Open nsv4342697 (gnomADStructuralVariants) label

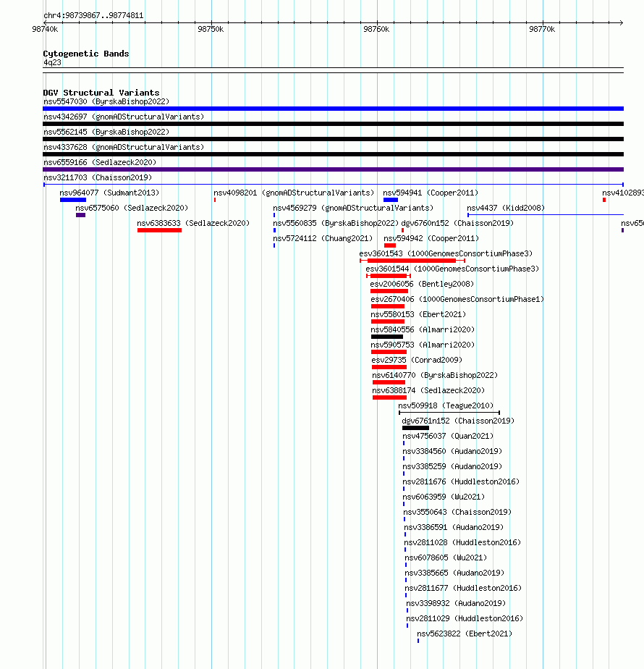pos(124,117)
